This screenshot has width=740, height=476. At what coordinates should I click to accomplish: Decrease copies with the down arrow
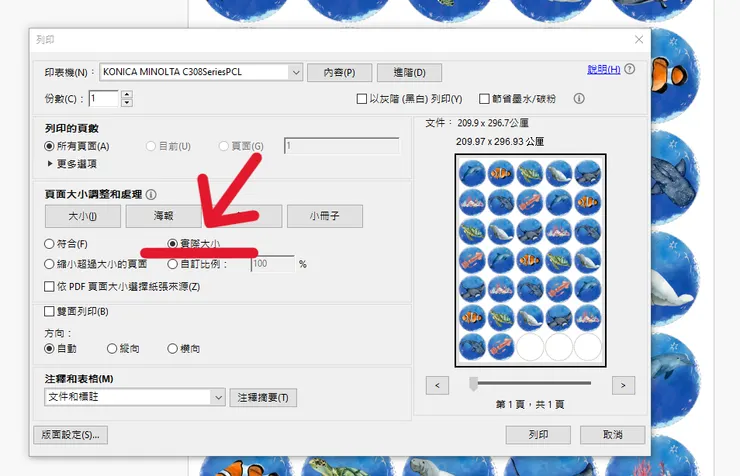(x=126, y=102)
